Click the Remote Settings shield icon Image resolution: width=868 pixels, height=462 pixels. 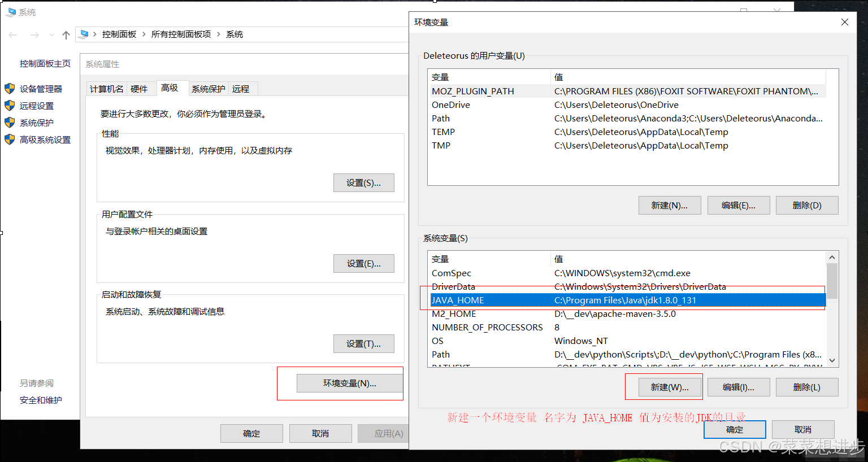tap(10, 106)
